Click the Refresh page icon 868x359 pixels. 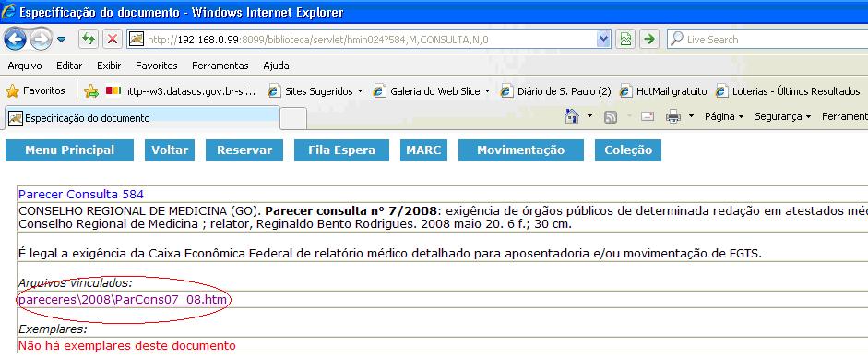pyautogui.click(x=89, y=40)
